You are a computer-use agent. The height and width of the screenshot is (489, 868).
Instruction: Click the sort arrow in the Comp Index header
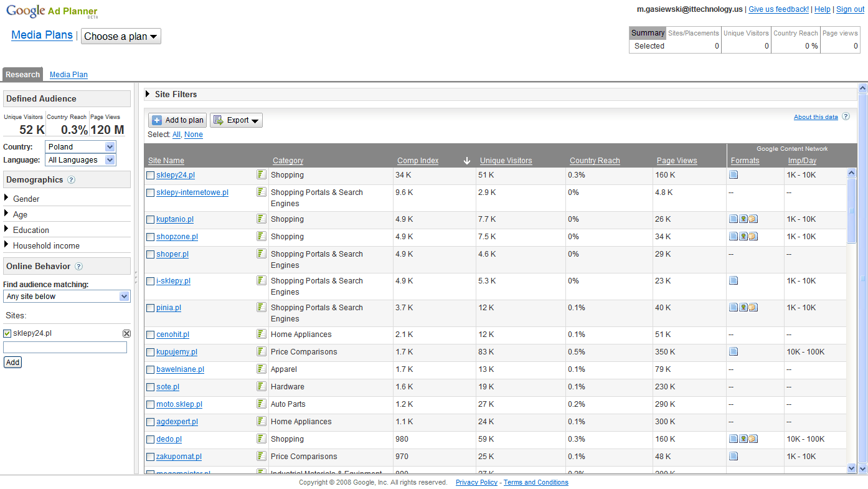467,161
